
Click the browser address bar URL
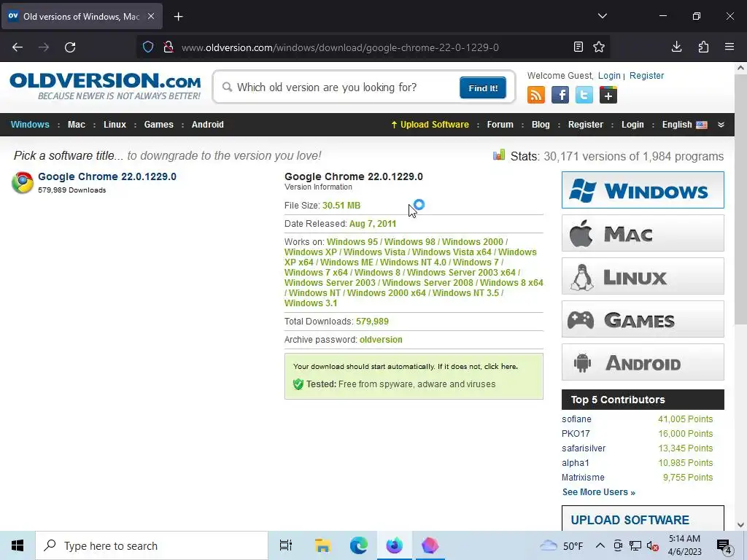[340, 47]
